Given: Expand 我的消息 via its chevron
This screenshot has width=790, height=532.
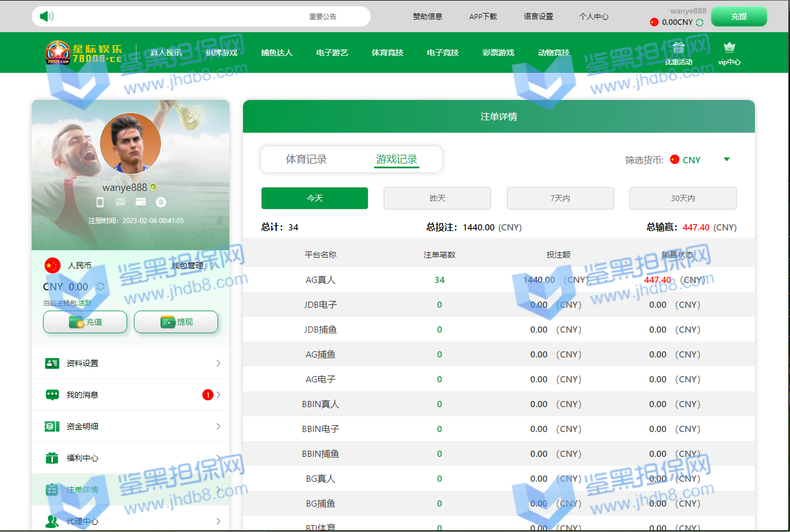Looking at the screenshot, I should pos(219,395).
